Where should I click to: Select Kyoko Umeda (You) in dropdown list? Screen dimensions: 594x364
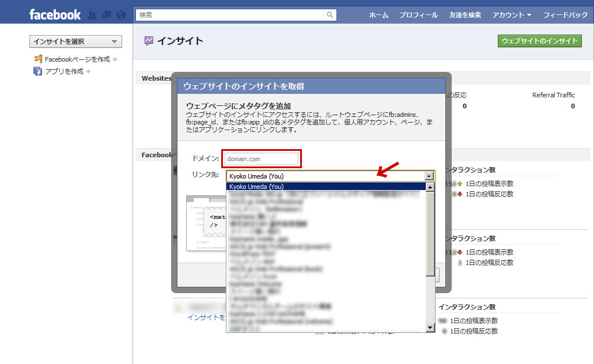tap(326, 187)
